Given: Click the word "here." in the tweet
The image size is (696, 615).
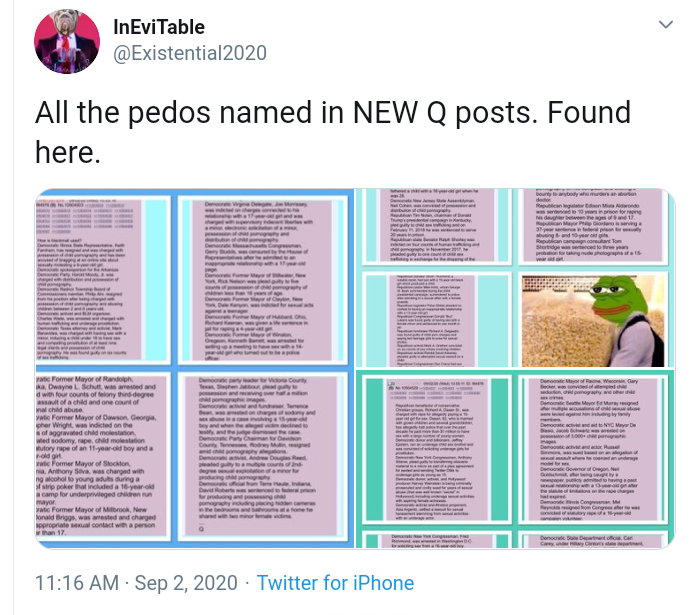Looking at the screenshot, I should tap(67, 153).
